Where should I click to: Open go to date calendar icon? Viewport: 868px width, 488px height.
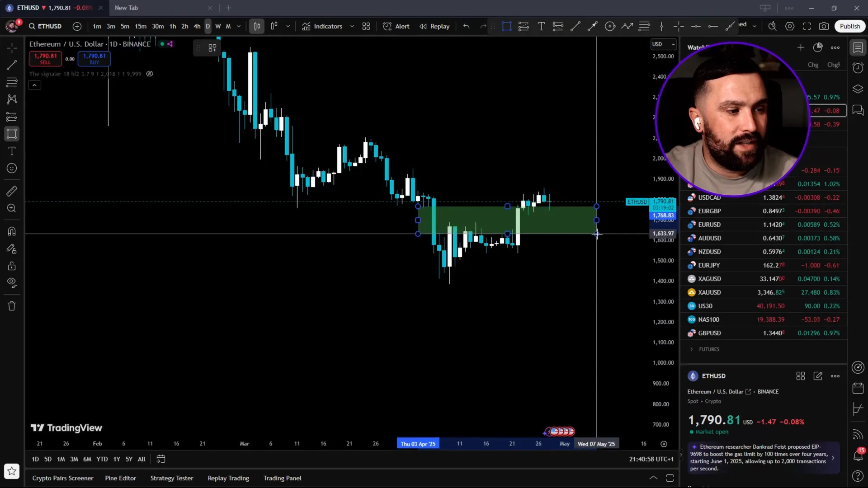[x=160, y=459]
